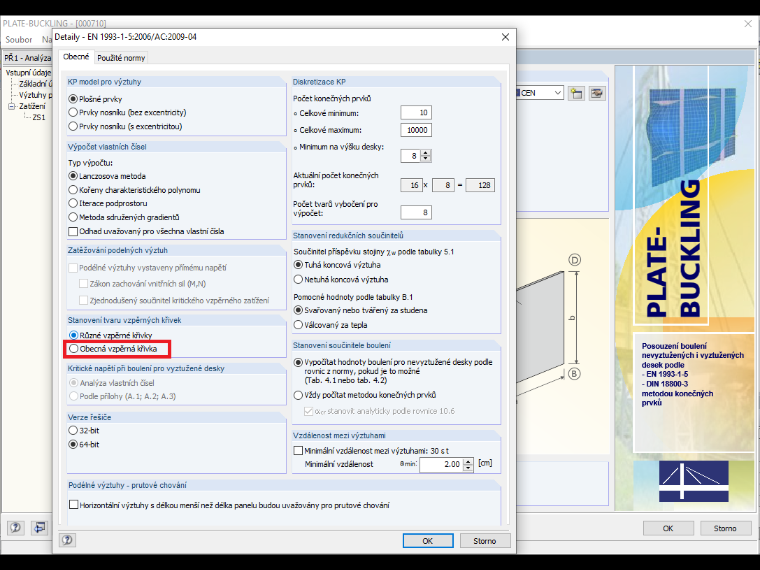Viewport: 760px width, 570px height.
Task: Enable Odhad uvažovaný pro všechna vlastní čísla
Action: [x=73, y=231]
